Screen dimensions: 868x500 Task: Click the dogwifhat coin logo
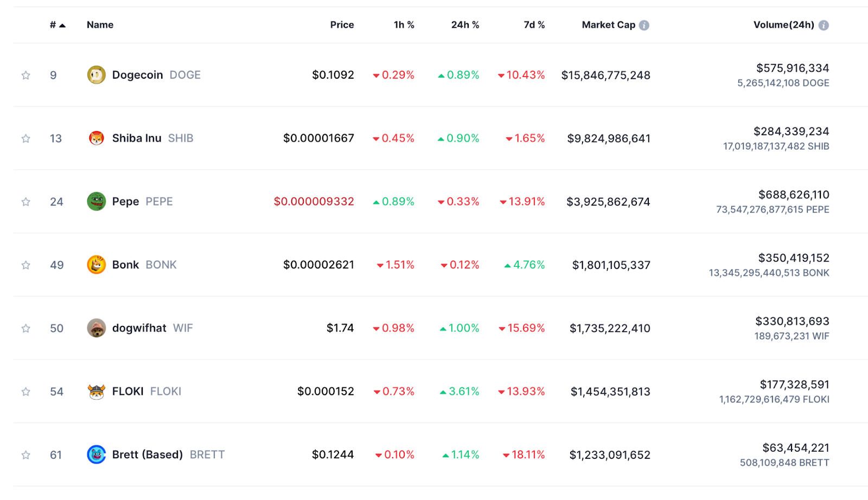[97, 328]
